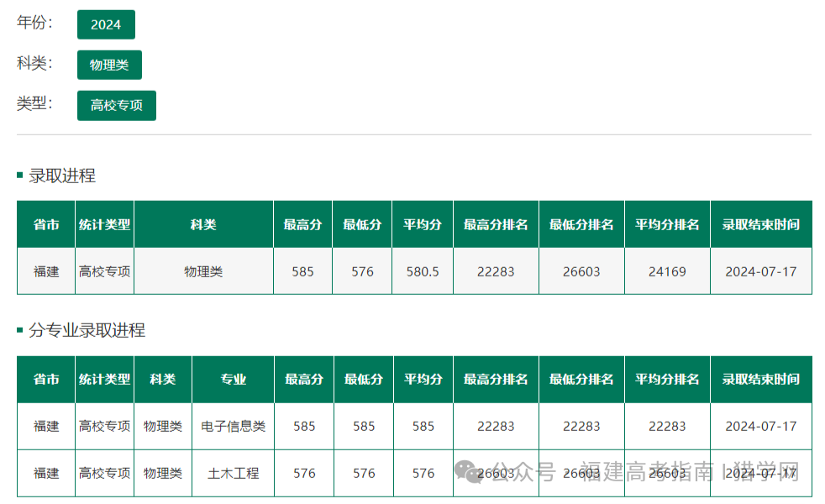
Task: Click 最低分排名 header in first table
Action: [581, 224]
